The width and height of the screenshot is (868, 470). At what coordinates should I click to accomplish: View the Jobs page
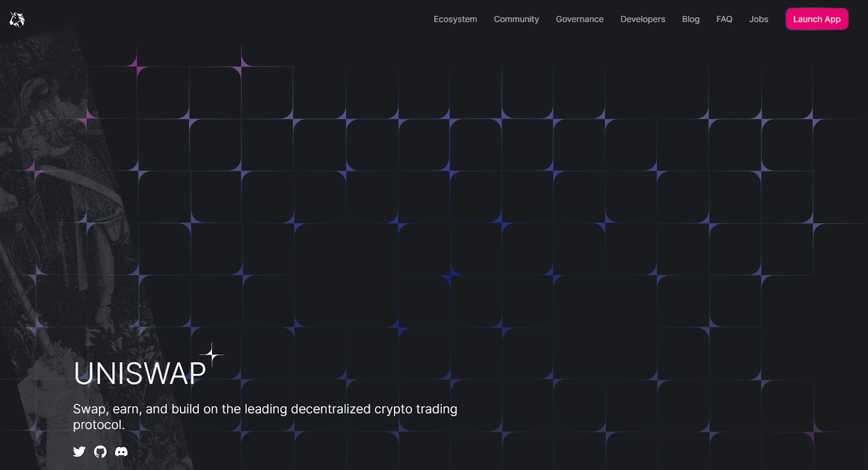tap(758, 19)
